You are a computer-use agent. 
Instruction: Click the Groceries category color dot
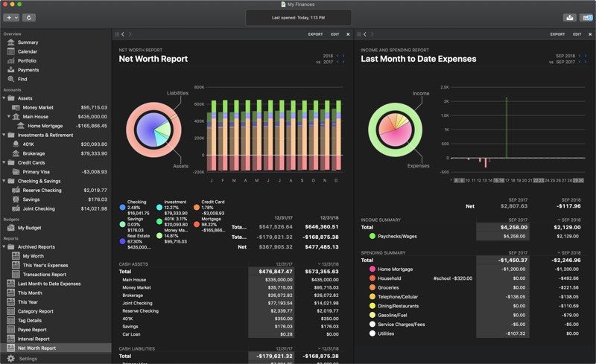click(372, 287)
